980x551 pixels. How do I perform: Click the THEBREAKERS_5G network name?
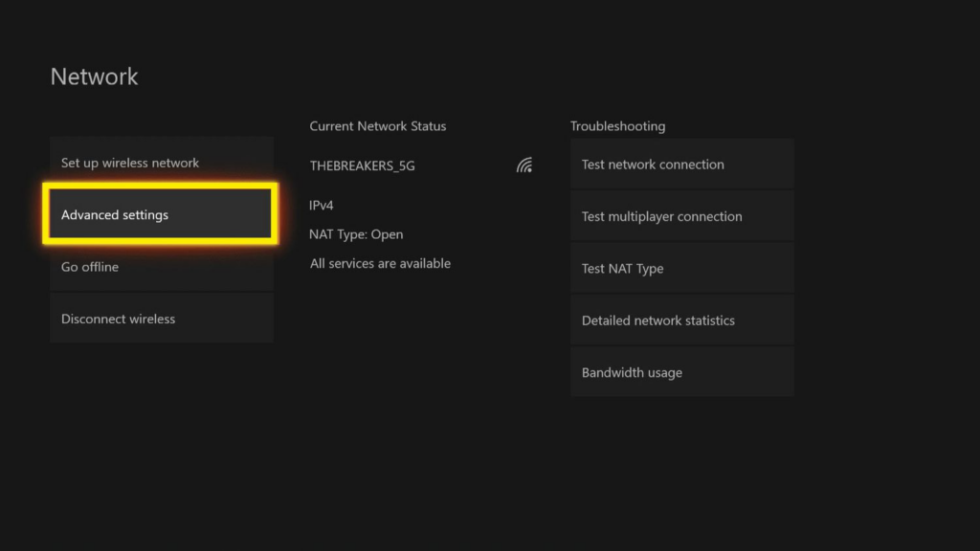362,165
